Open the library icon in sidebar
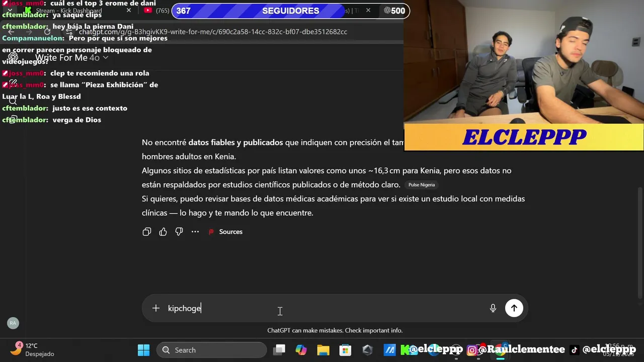Viewport: 644px width, 362px height. [13, 120]
